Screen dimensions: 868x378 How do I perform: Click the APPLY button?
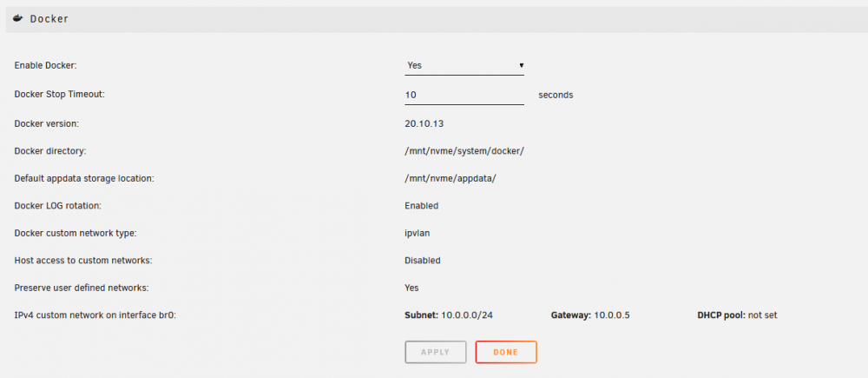click(x=435, y=352)
